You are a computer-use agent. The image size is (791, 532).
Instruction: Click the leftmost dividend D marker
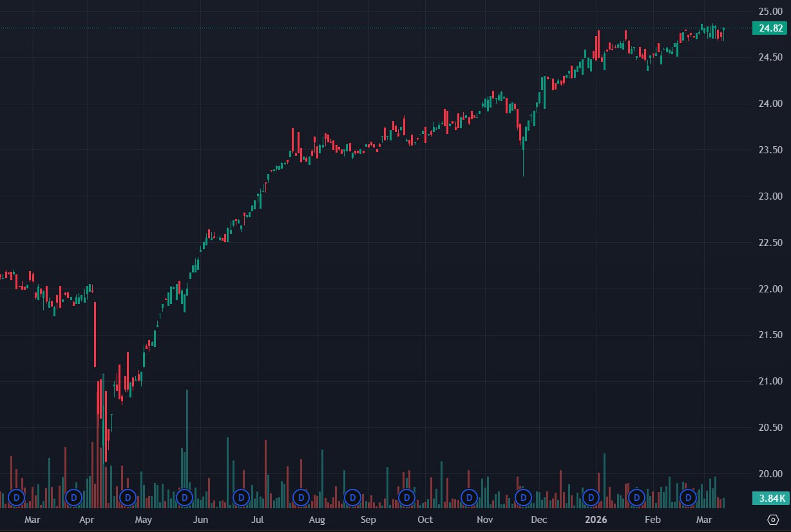tap(17, 497)
